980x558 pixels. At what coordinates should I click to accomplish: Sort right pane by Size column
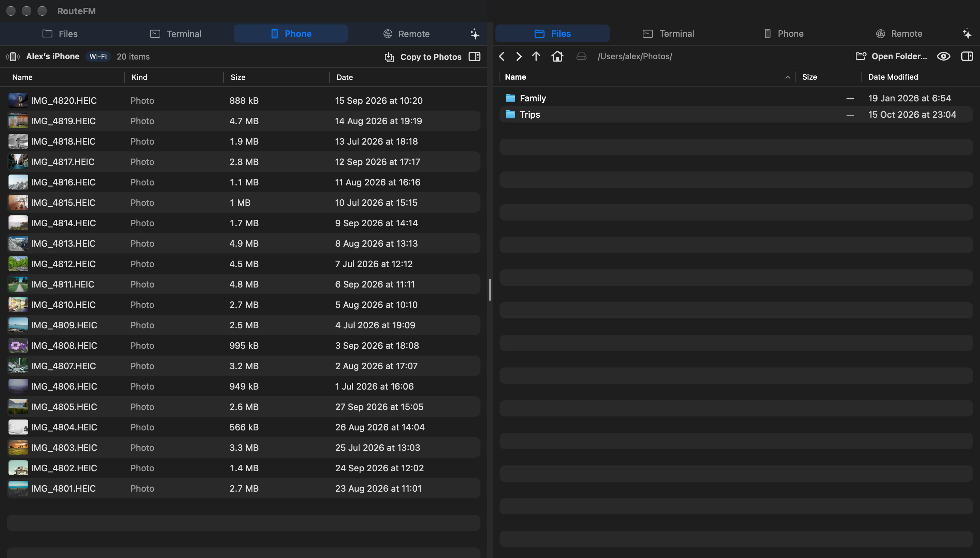[x=828, y=77]
